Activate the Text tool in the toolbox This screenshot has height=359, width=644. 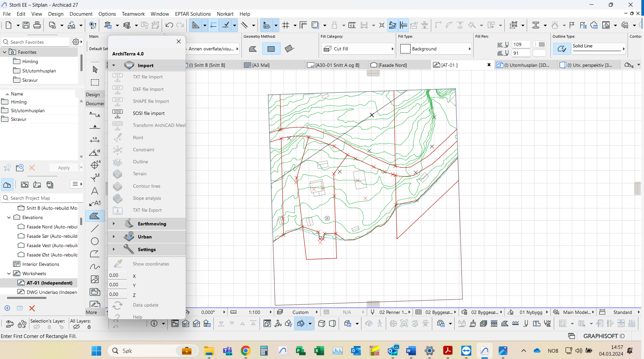tap(95, 191)
